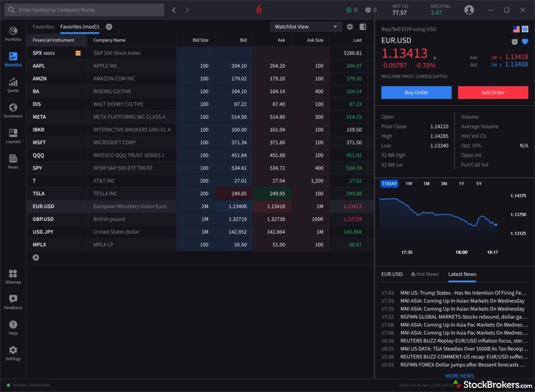Image resolution: width=535 pixels, height=392 pixels.
Task: Open the Portfolio page in sidebar
Action: coord(13,34)
